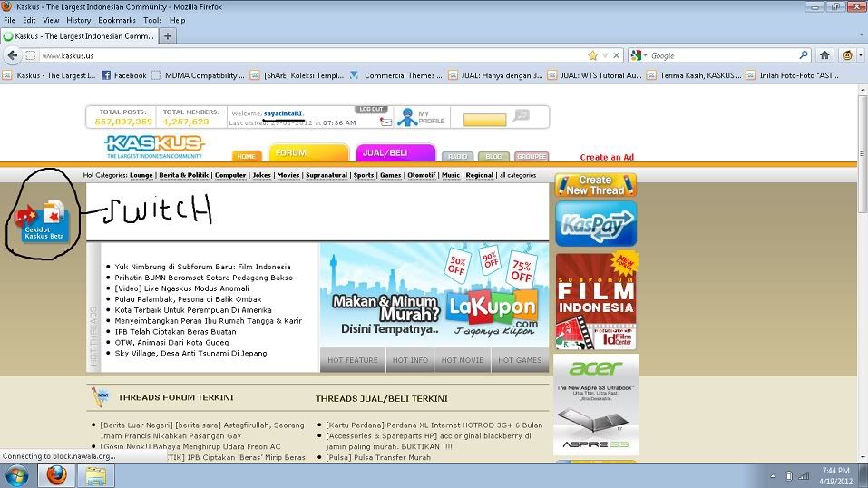Click the Kaskus search icon beside yellow box
Viewport: 868px width, 488px height.
pyautogui.click(x=521, y=115)
